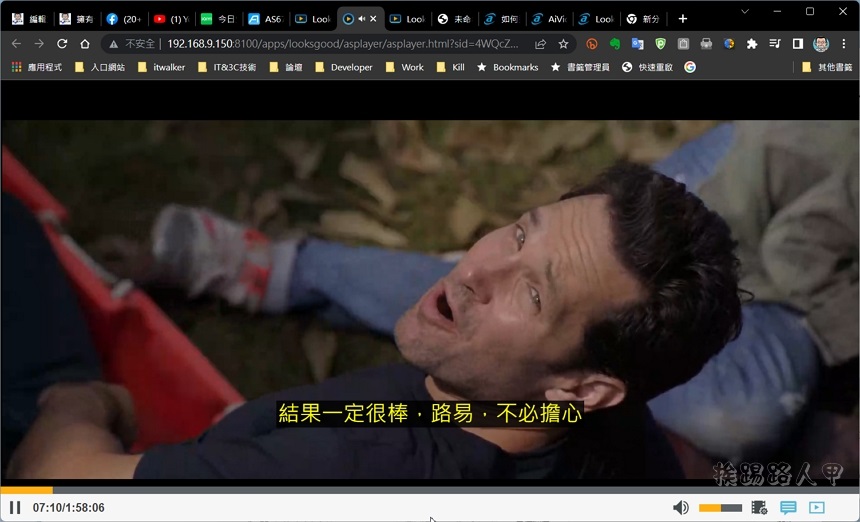The image size is (860, 522).
Task: Open the Evernote extension
Action: pos(615,44)
